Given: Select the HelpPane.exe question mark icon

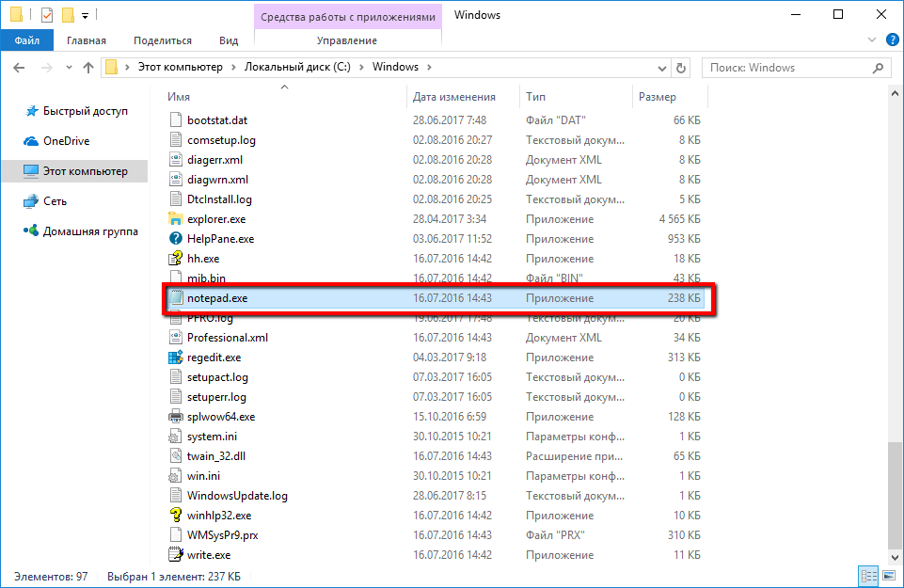Looking at the screenshot, I should tap(175, 239).
